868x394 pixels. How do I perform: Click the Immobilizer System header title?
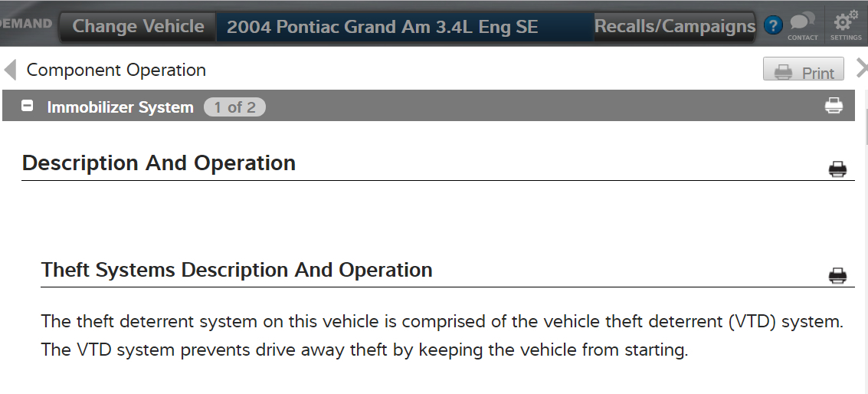pos(120,107)
